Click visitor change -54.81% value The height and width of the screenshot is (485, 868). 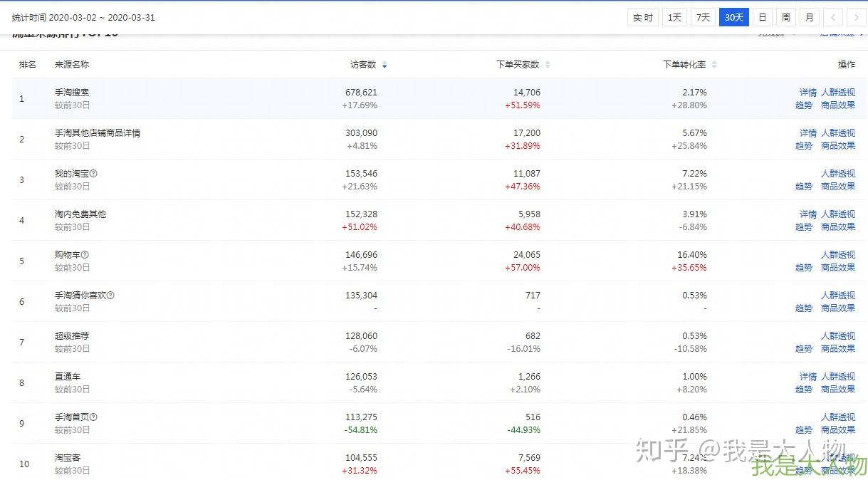[x=361, y=430]
